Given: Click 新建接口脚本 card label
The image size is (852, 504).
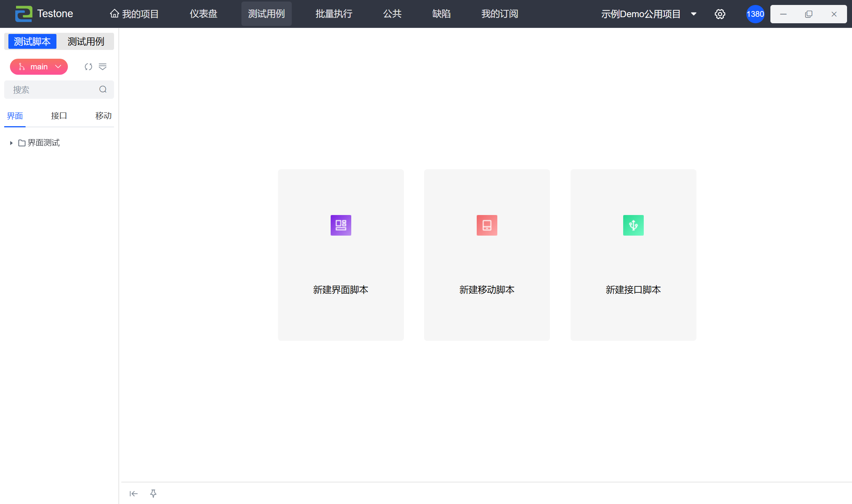Looking at the screenshot, I should point(633,290).
